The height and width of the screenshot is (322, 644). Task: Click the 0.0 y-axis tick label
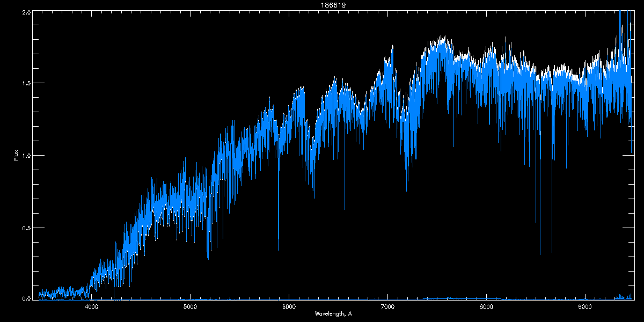(x=26, y=298)
